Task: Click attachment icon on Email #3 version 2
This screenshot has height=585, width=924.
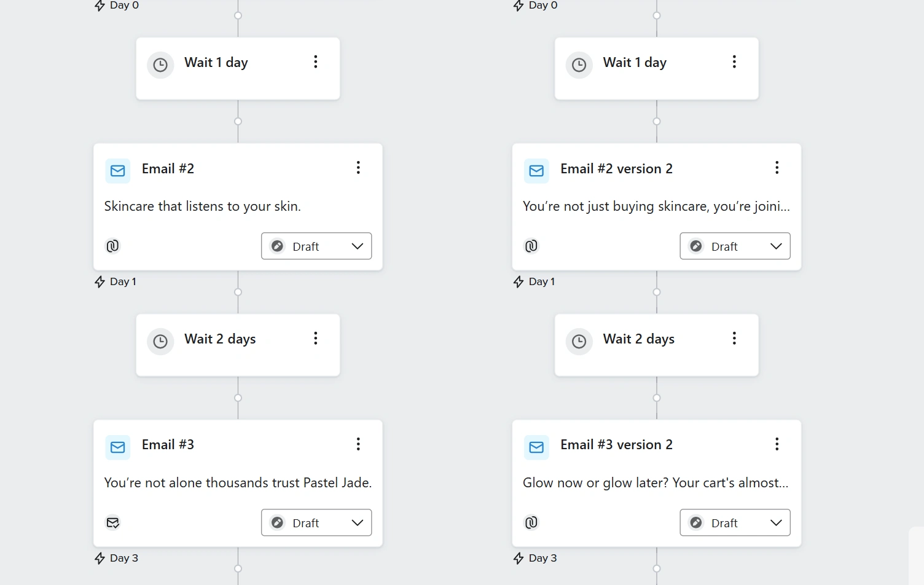Action: pos(531,522)
